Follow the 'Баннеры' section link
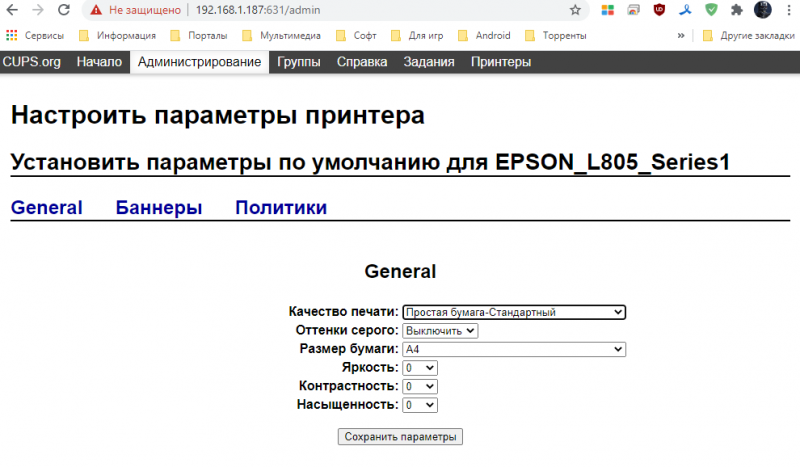The width and height of the screenshot is (800, 467). [x=159, y=208]
